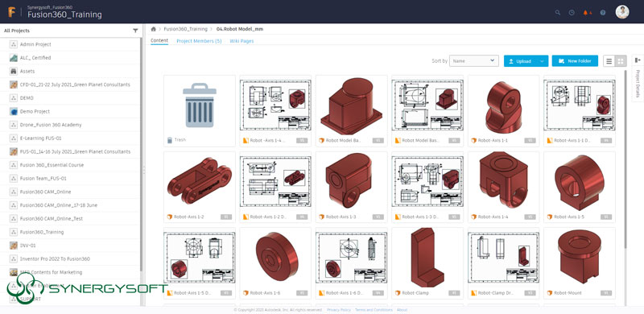Open the Robot-Mount model thumbnail
Screen dimensions: 644x314
[x=580, y=258]
